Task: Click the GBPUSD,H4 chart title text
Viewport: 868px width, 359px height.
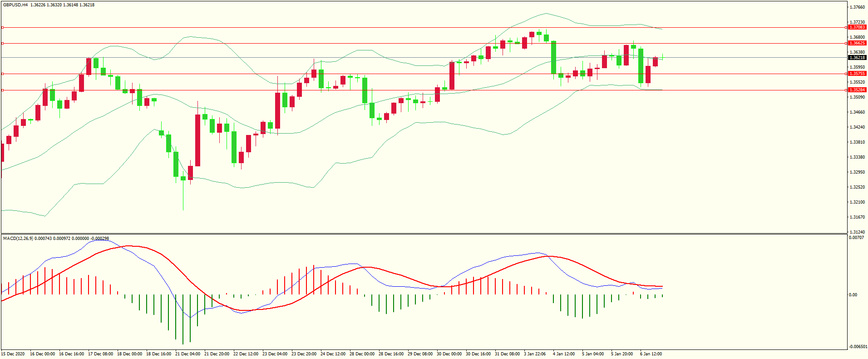Action: 15,5
